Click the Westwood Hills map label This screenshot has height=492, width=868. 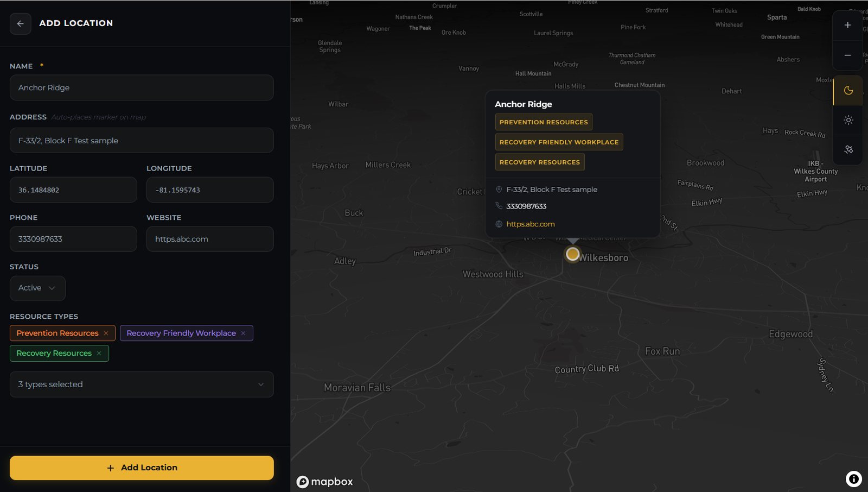point(493,274)
